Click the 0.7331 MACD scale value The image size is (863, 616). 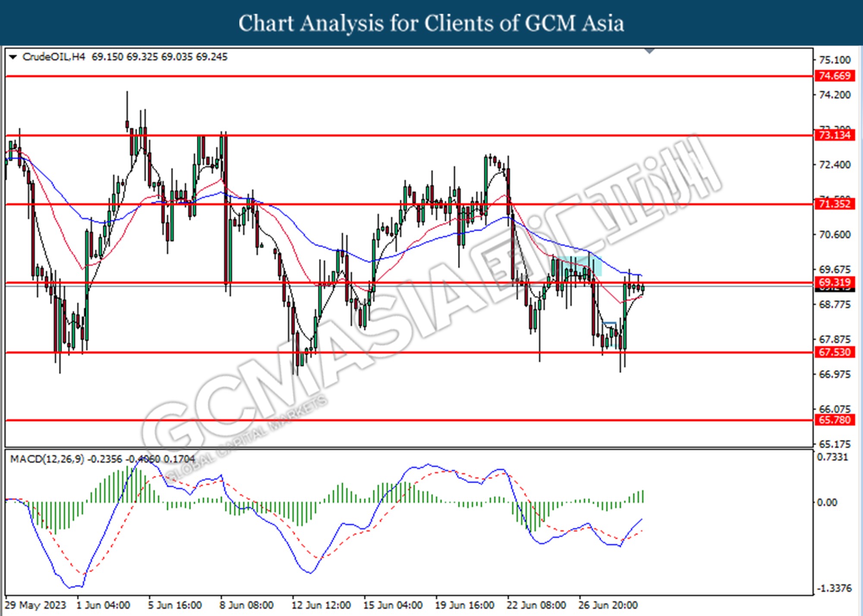pos(832,457)
